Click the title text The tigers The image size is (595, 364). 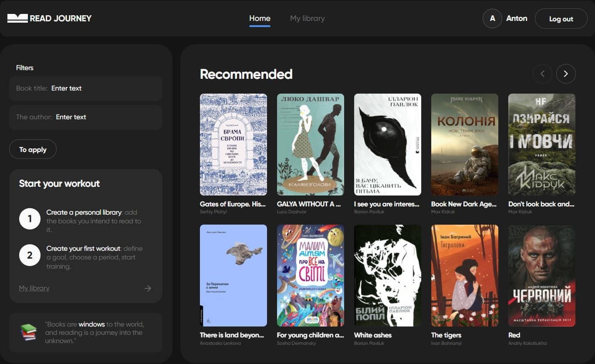[x=446, y=335]
